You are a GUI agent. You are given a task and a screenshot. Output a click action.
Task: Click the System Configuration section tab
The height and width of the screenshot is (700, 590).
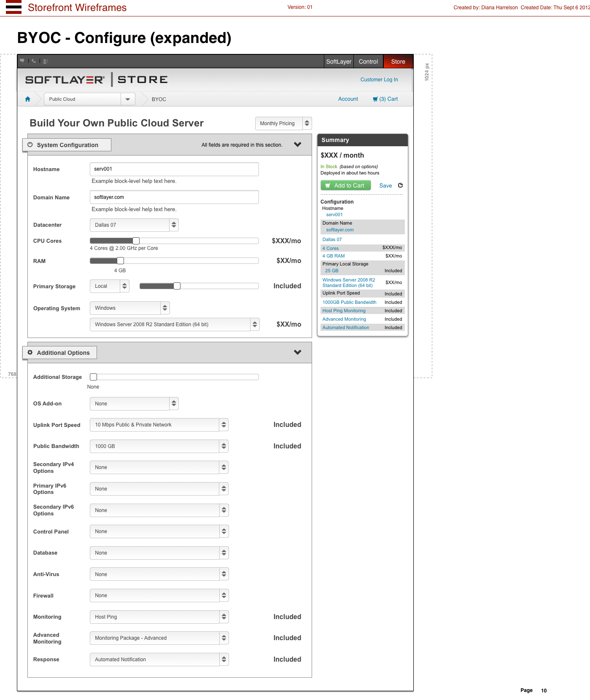click(67, 145)
